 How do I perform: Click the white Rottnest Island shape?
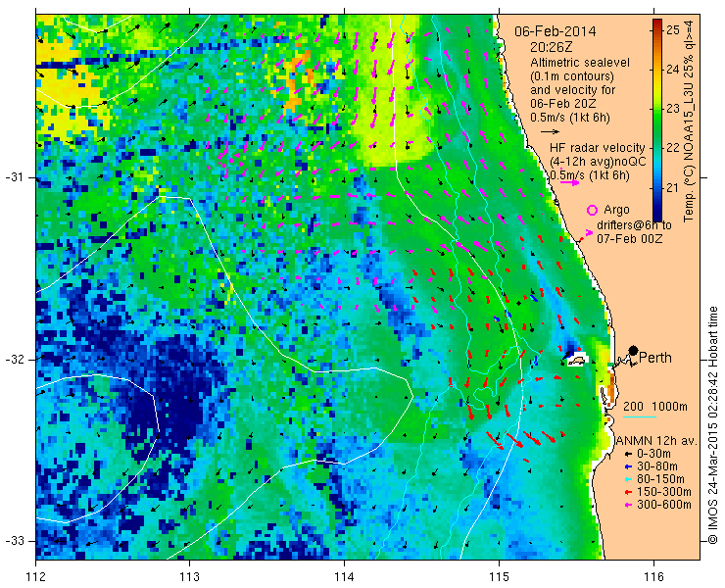pos(576,360)
